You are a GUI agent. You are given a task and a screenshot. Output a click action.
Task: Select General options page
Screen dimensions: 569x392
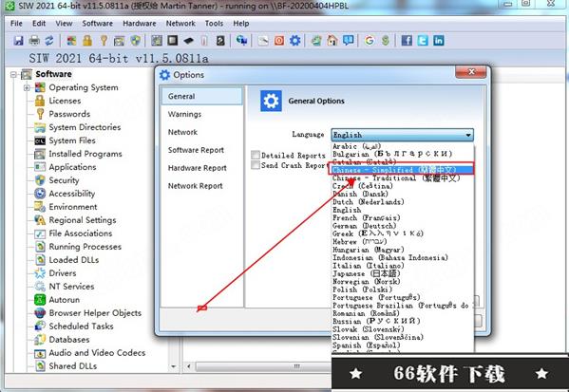(202, 96)
